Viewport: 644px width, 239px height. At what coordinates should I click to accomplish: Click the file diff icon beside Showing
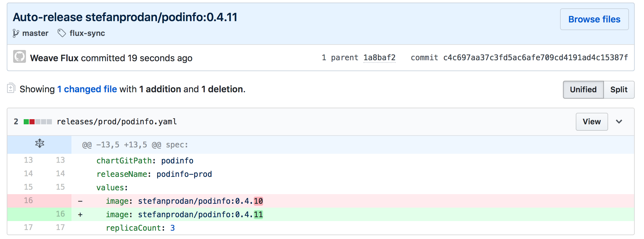[11, 88]
